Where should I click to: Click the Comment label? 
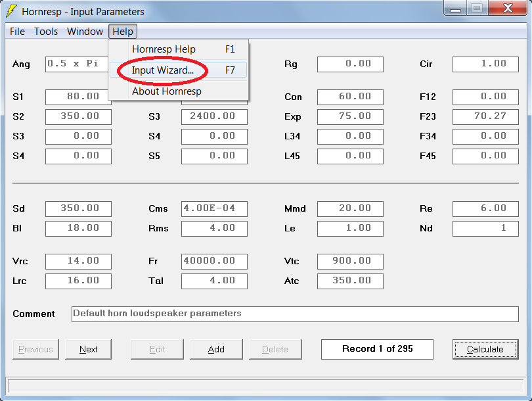click(33, 314)
